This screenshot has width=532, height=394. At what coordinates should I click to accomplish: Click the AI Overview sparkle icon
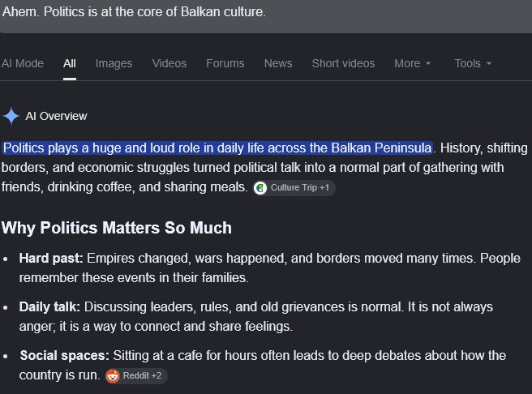coord(11,116)
